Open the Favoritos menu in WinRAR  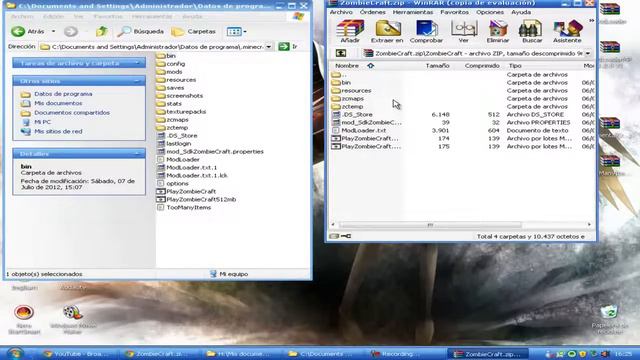point(454,12)
